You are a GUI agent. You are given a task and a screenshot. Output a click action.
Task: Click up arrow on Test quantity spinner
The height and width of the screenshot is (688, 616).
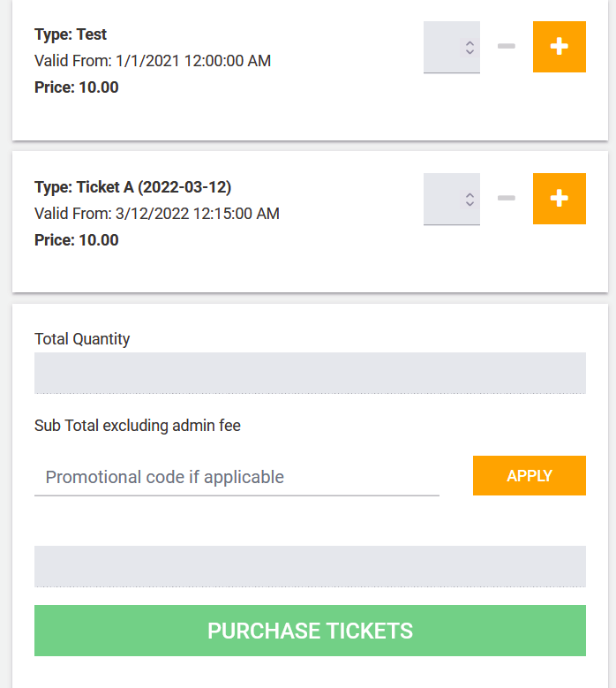[x=470, y=43]
